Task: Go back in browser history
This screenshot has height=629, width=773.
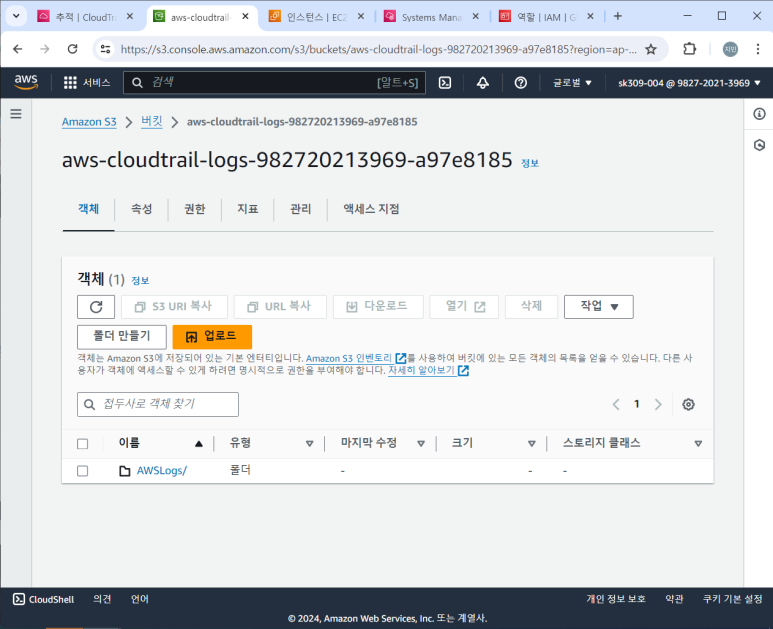Action: pos(18,49)
